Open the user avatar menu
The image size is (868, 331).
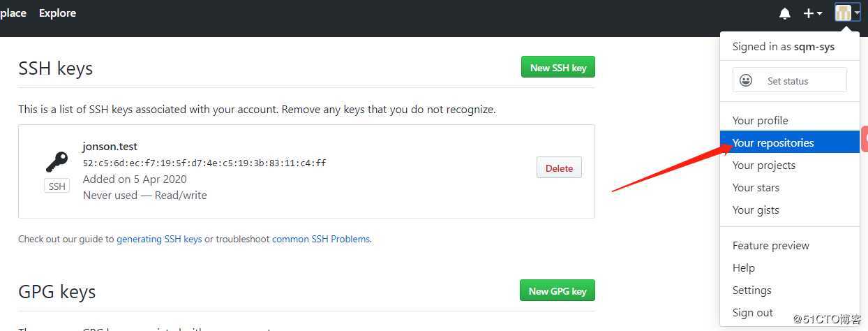848,13
